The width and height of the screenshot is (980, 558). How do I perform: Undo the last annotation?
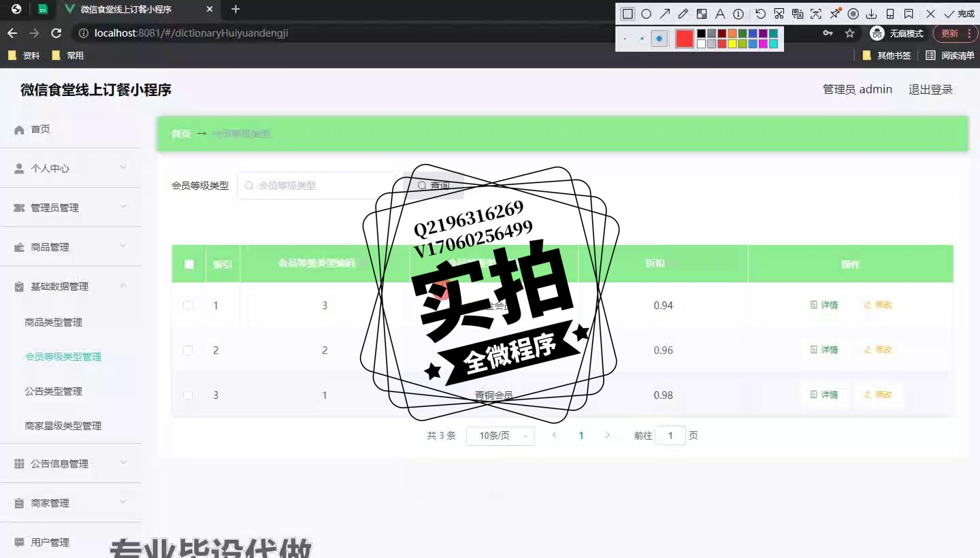761,14
